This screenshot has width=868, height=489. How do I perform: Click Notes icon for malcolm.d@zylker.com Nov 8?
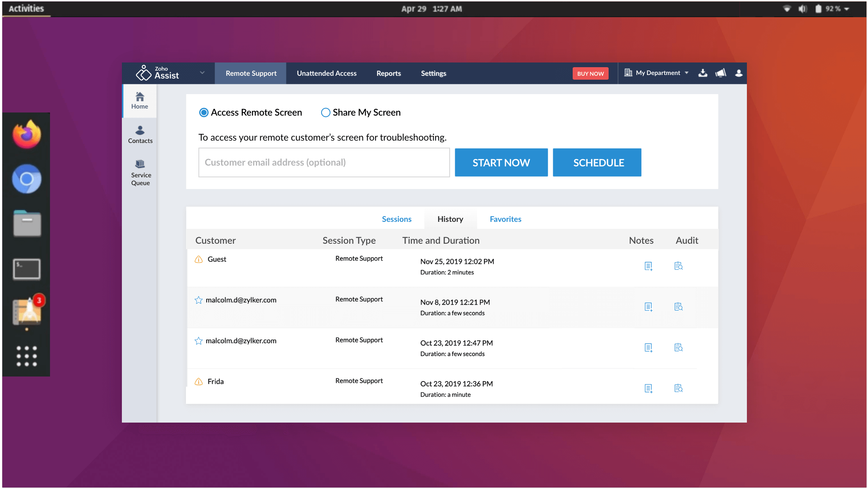tap(648, 307)
